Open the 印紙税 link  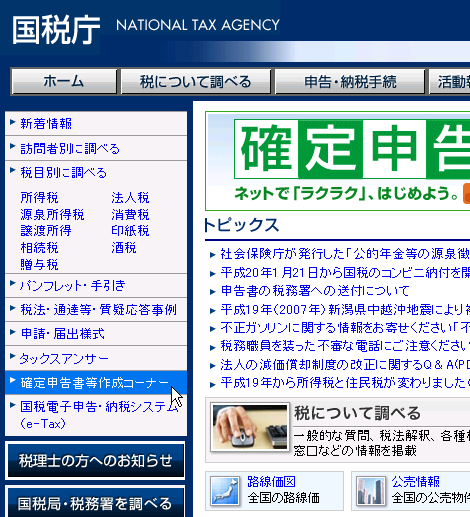tap(130, 231)
